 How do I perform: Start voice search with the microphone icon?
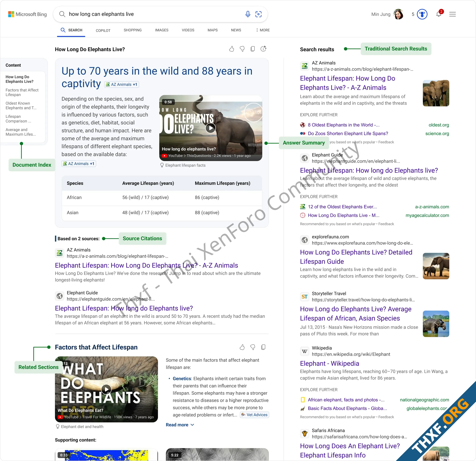click(x=248, y=14)
